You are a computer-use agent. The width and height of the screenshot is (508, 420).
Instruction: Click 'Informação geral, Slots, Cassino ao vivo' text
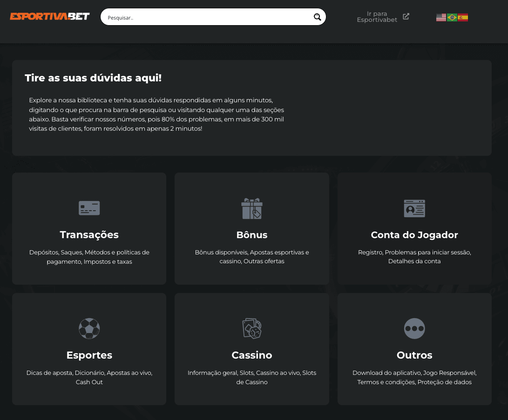point(252,377)
